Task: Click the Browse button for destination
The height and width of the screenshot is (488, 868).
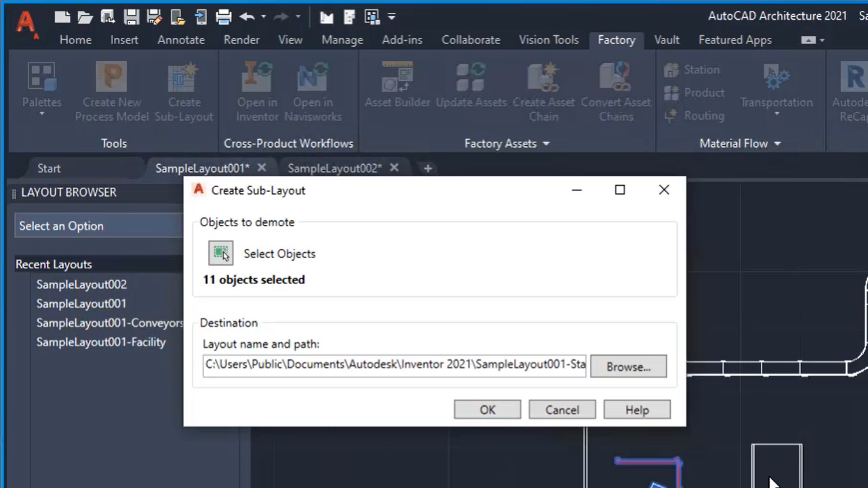Action: coord(628,367)
